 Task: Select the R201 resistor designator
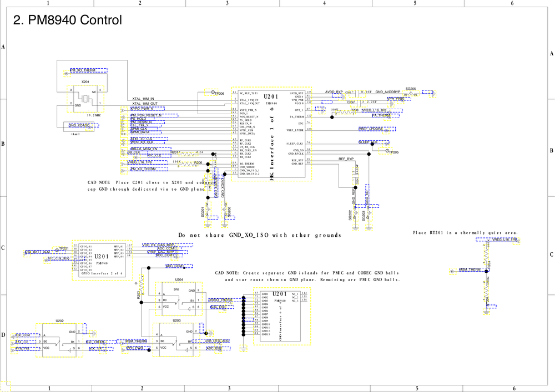point(174,152)
